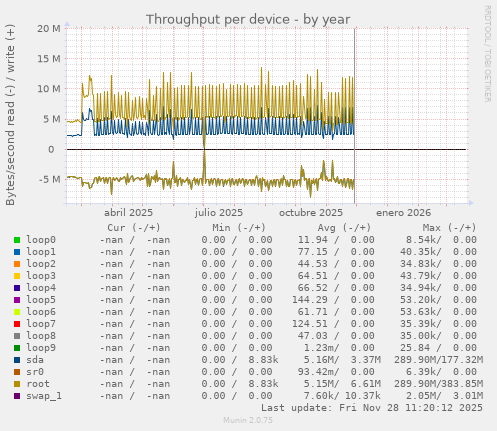Click swap_1 average value 7.60k/ 10.37k
This screenshot has width=497, height=431.
click(342, 396)
